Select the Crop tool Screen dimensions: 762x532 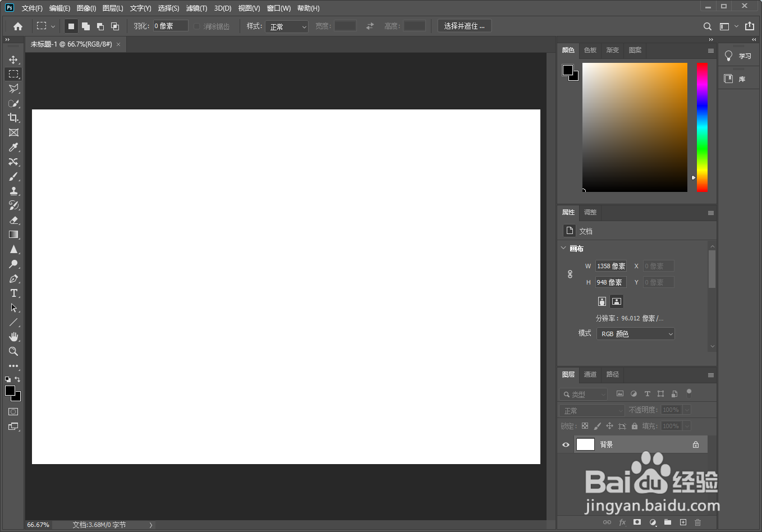point(13,118)
